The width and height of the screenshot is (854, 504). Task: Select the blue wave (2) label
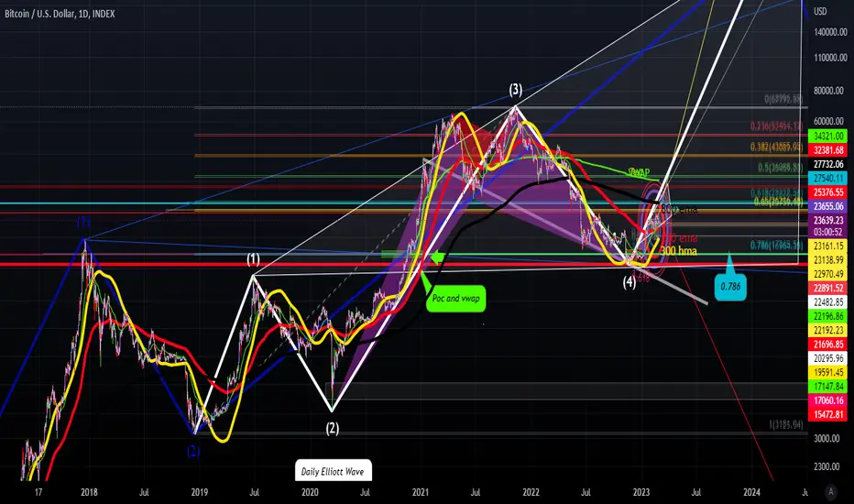point(193,451)
